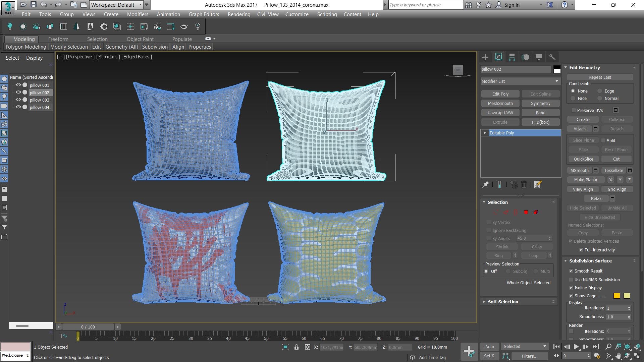Open the Create command panel tab
Viewport: 644px width, 362px height.
pos(485,57)
